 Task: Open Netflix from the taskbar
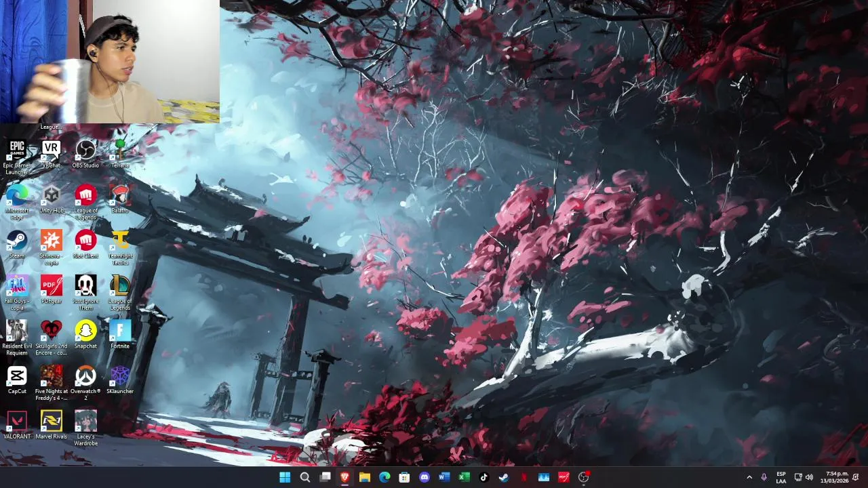524,477
